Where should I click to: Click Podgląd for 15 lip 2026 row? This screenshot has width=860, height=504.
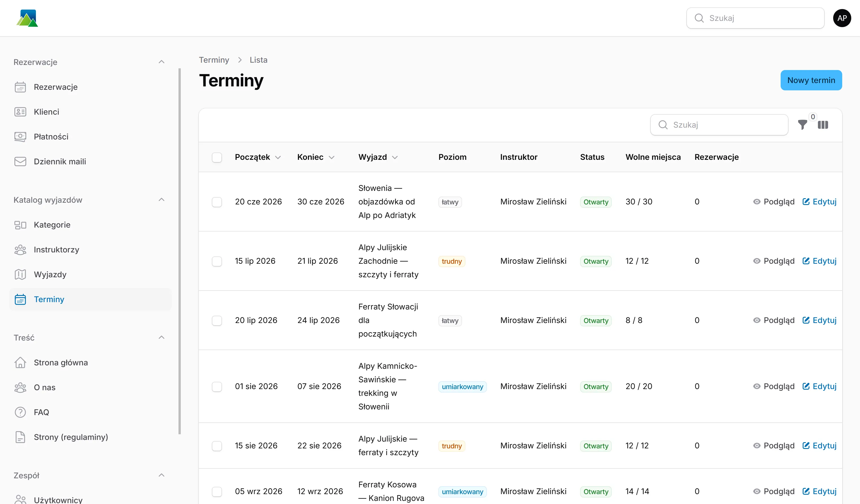coord(774,261)
